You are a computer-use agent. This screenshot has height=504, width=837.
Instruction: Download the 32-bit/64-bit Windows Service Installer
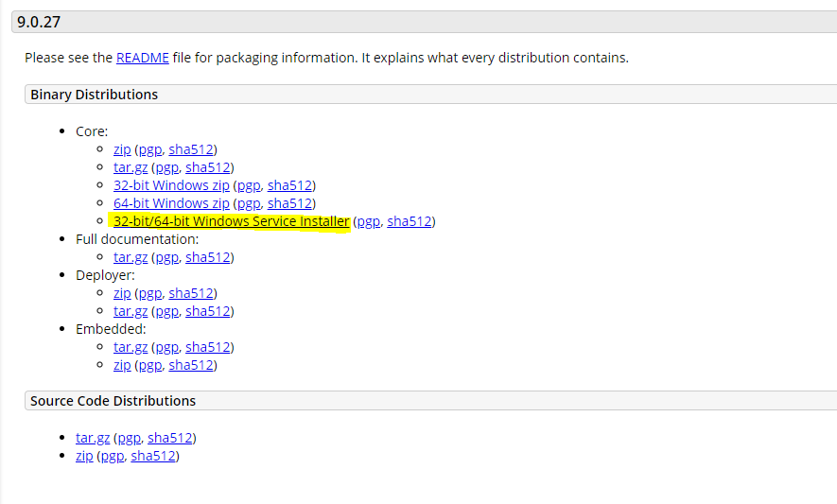pos(231,221)
